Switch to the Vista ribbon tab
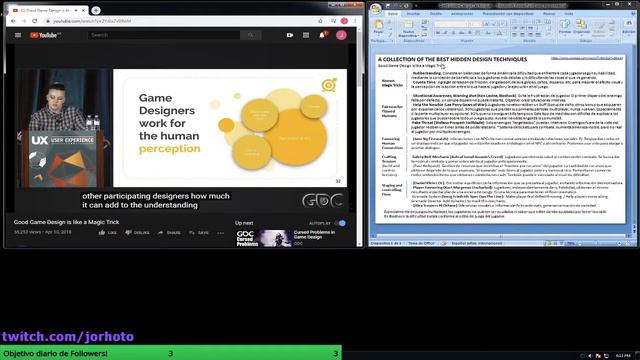640x360 pixels. point(569,13)
